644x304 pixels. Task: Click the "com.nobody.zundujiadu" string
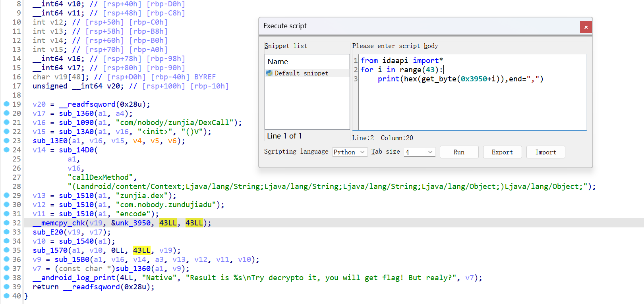pyautogui.click(x=166, y=205)
